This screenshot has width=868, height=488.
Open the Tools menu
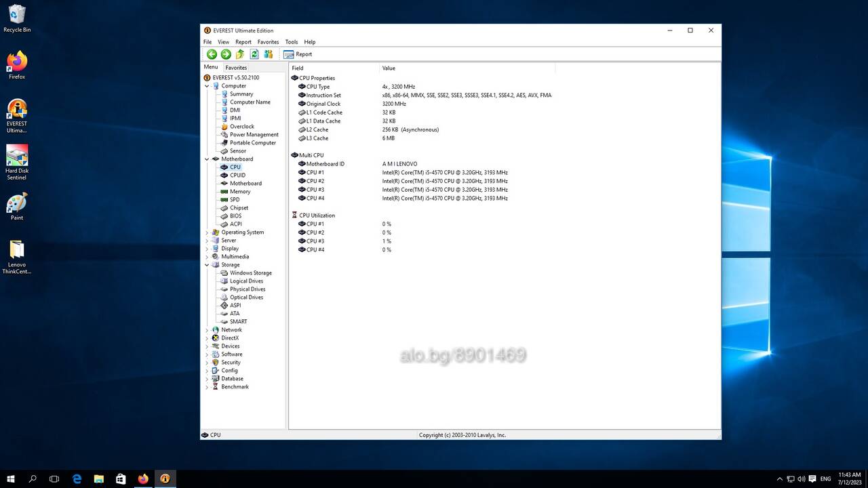[x=292, y=42]
